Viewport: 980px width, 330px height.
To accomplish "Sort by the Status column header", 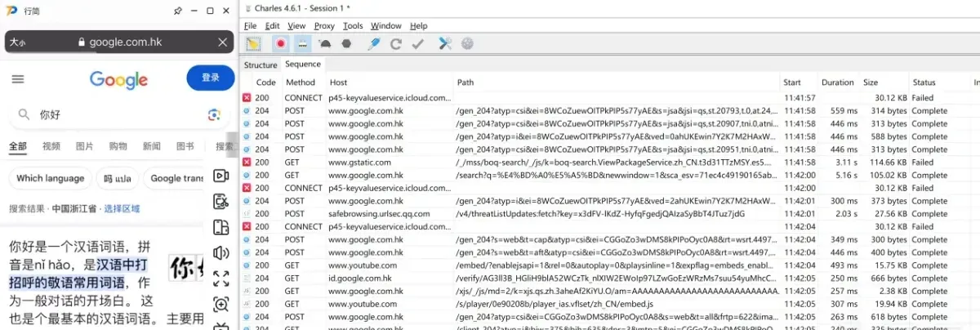I will coord(924,82).
